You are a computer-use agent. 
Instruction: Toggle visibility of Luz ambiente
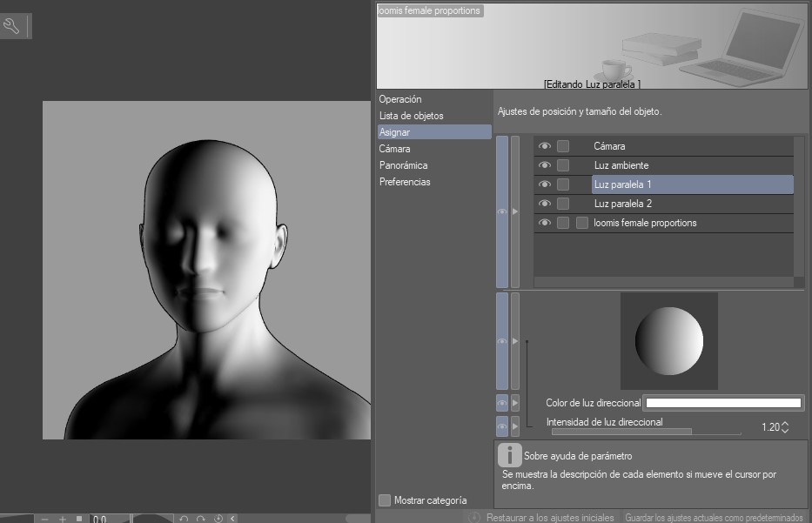pyautogui.click(x=545, y=165)
